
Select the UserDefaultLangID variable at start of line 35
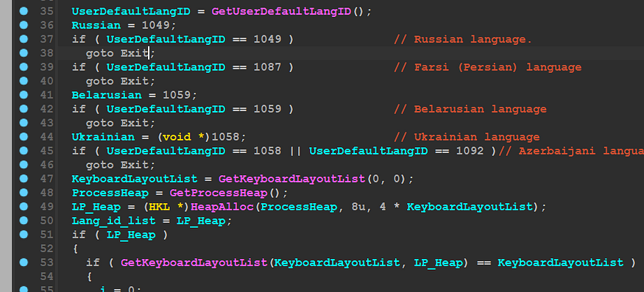[x=131, y=12]
